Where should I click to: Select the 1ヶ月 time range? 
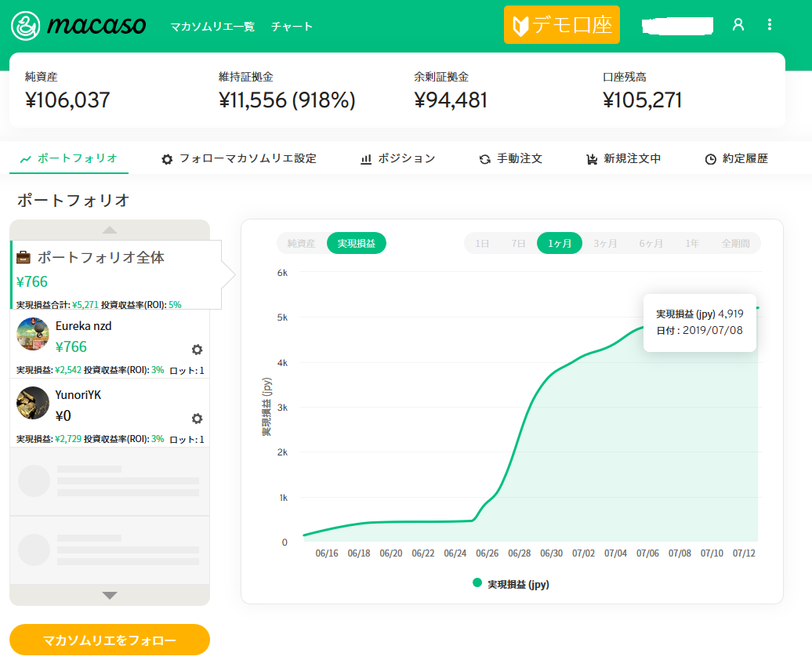(x=560, y=243)
